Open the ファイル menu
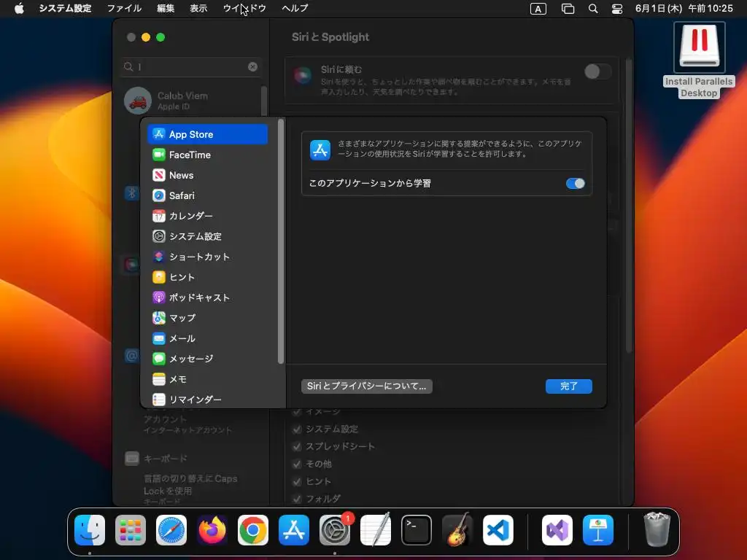747x560 pixels. (x=124, y=8)
